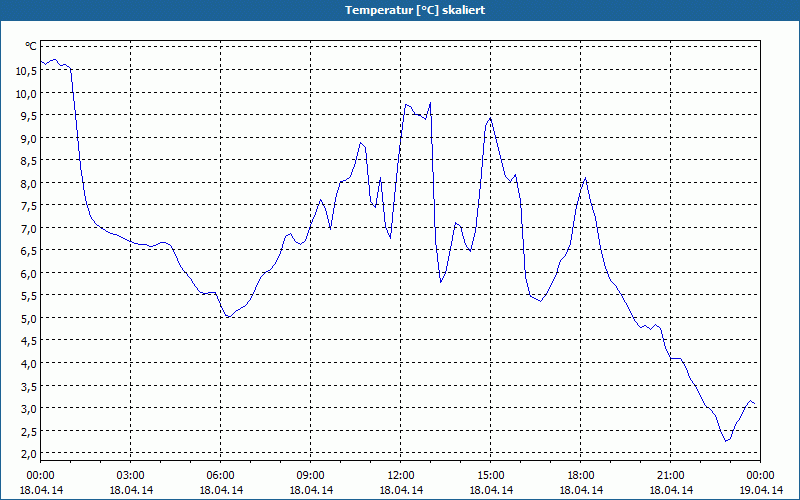Click the 00:00 time label dated 19.04.14
This screenshot has width=800, height=500.
pos(760,476)
